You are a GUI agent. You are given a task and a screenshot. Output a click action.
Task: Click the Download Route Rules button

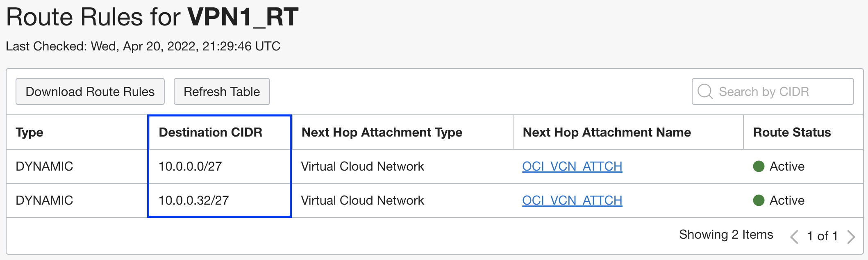90,91
